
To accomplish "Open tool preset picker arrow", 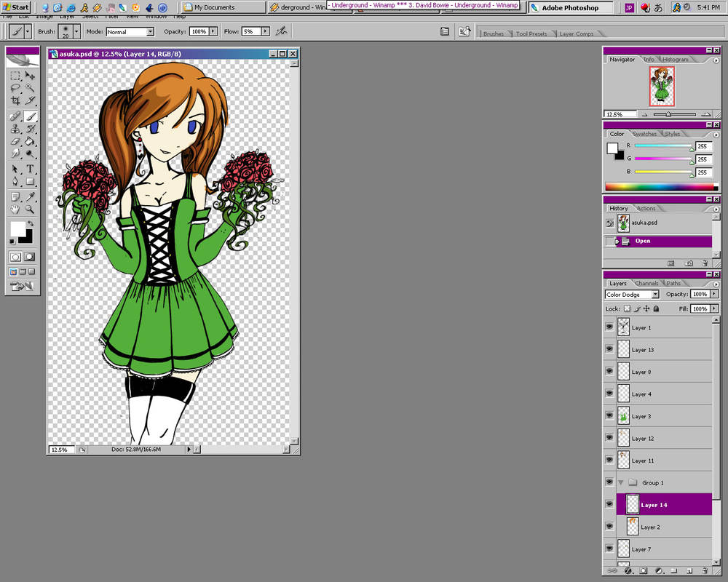I will point(28,31).
